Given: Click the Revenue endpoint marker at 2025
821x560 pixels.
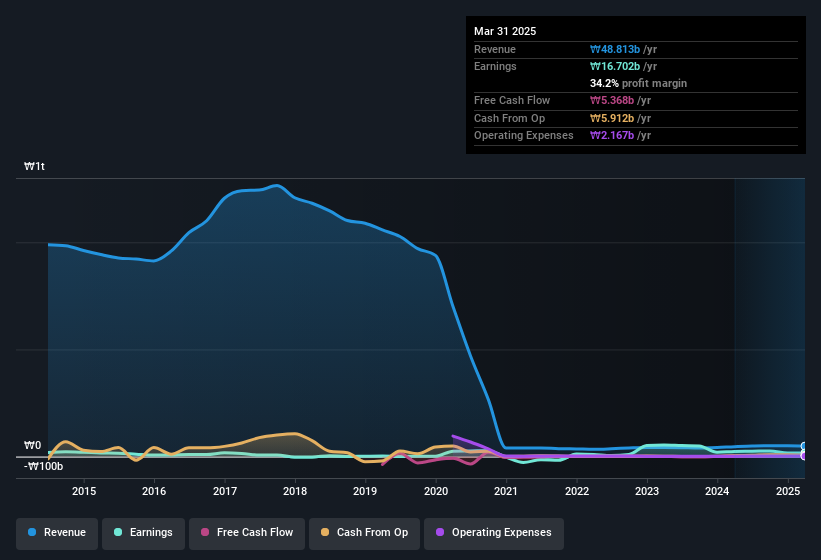Looking at the screenshot, I should 804,446.
